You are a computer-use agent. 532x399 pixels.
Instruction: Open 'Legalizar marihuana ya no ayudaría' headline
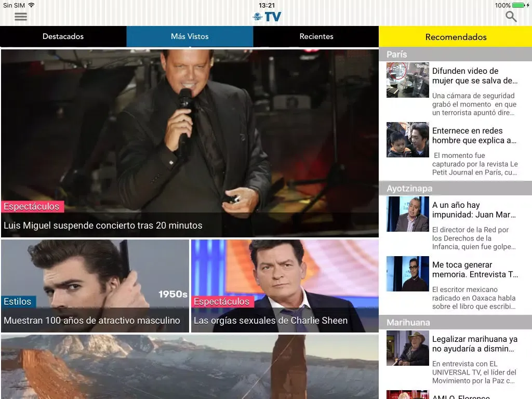[475, 344]
